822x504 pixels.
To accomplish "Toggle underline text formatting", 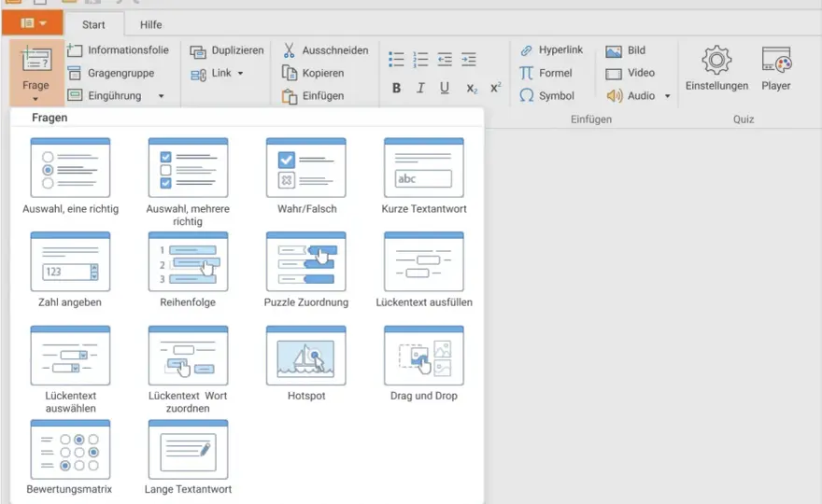I will tap(445, 88).
